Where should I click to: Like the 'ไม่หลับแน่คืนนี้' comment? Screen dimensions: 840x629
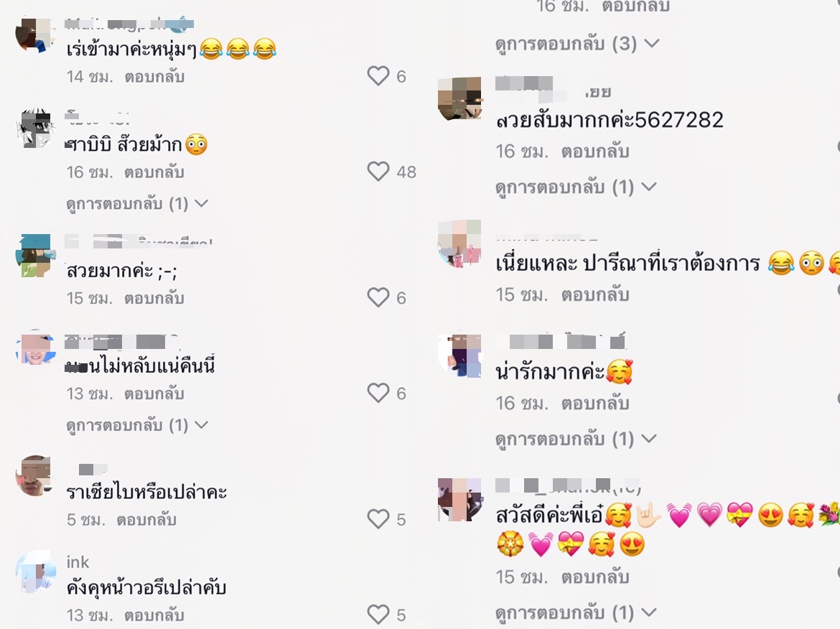tap(378, 393)
